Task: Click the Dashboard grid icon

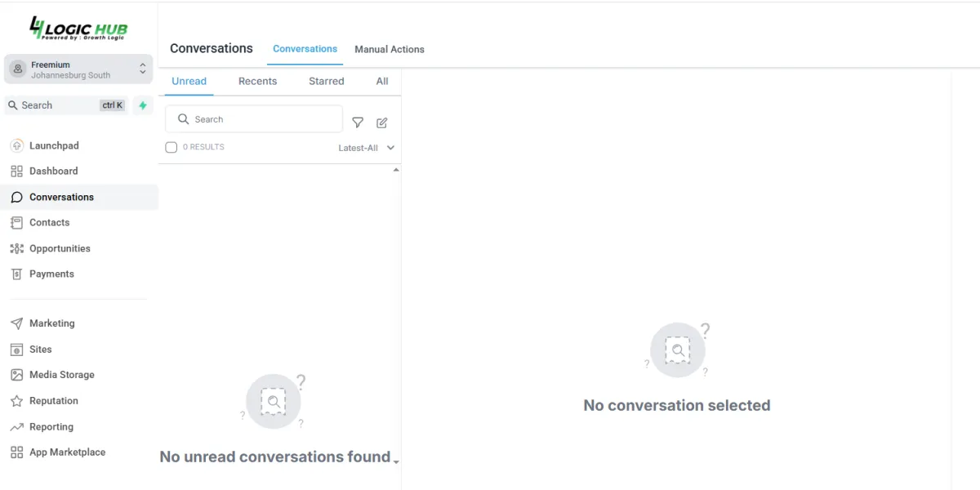Action: pyautogui.click(x=16, y=171)
